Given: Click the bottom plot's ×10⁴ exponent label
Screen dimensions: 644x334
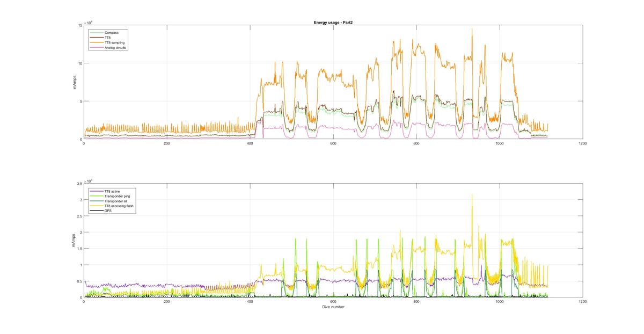Looking at the screenshot, I should coord(89,180).
